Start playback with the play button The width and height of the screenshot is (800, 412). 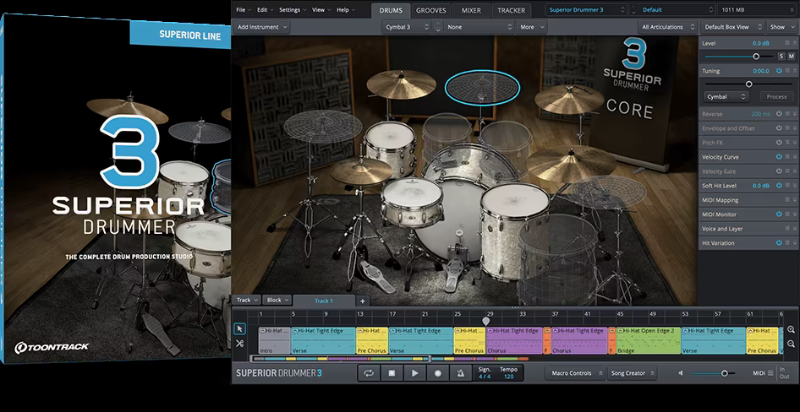(x=415, y=373)
